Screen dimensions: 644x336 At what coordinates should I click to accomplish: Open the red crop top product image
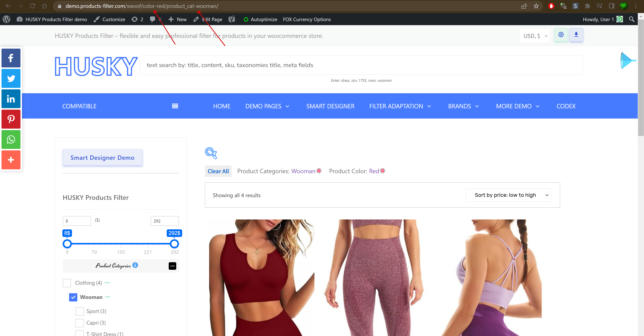pos(262,277)
